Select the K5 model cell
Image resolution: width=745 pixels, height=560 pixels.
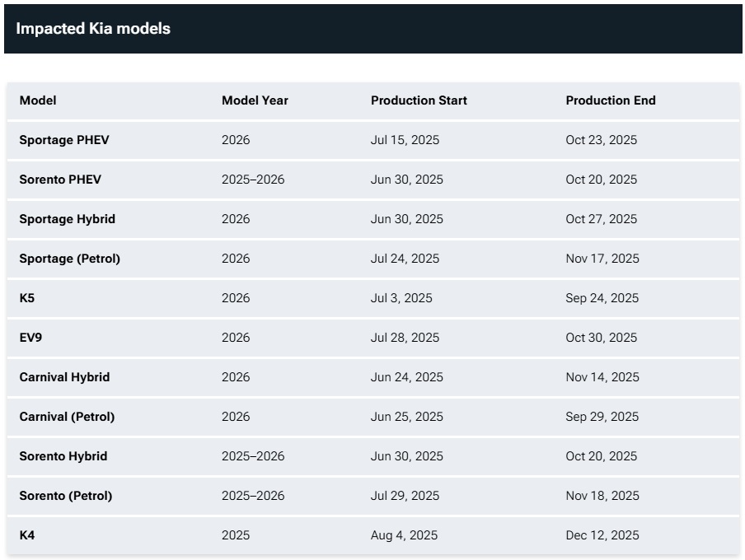point(27,298)
